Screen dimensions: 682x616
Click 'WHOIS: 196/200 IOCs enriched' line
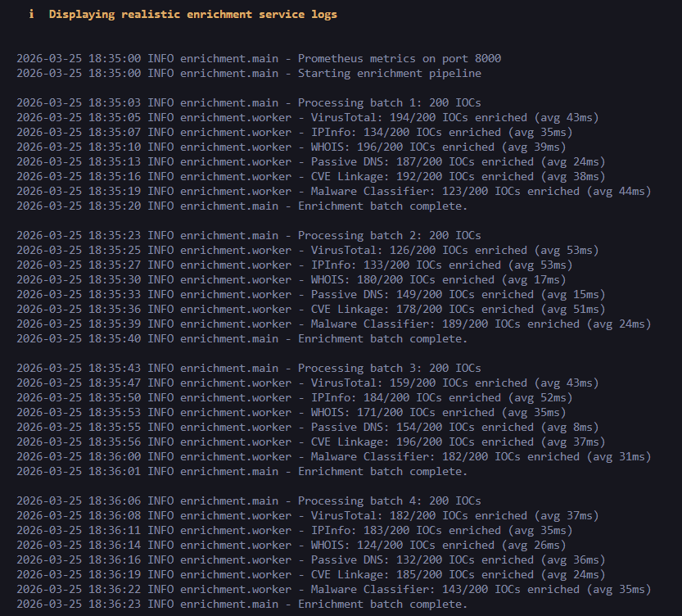click(291, 147)
